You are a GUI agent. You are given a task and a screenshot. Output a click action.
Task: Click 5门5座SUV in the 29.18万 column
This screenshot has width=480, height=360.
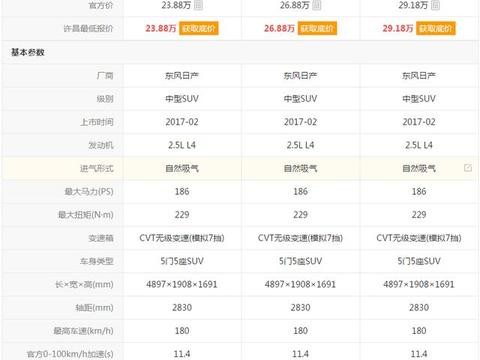419,261
